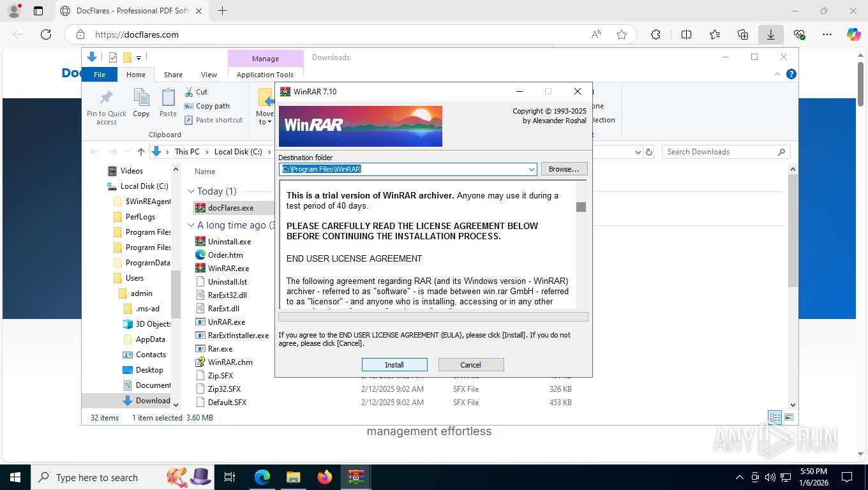This screenshot has height=490, width=868.
Task: Click the Install button in WinRAR dialog
Action: (x=394, y=365)
